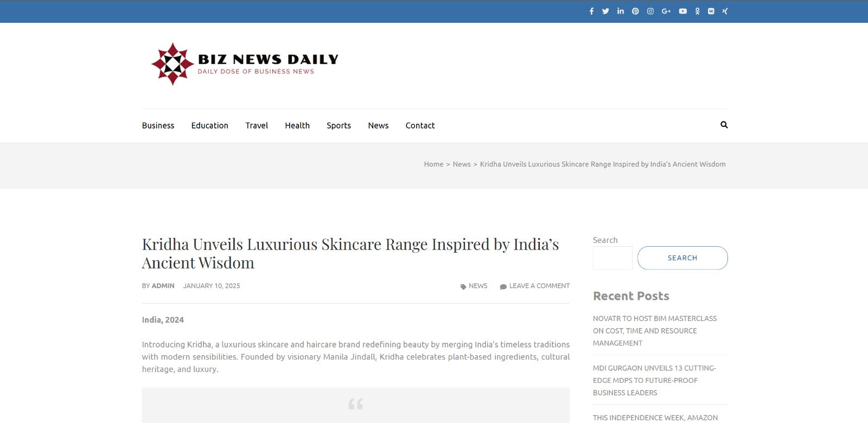Open the VK social icon
Viewport: 868px width, 423px height.
tap(711, 11)
